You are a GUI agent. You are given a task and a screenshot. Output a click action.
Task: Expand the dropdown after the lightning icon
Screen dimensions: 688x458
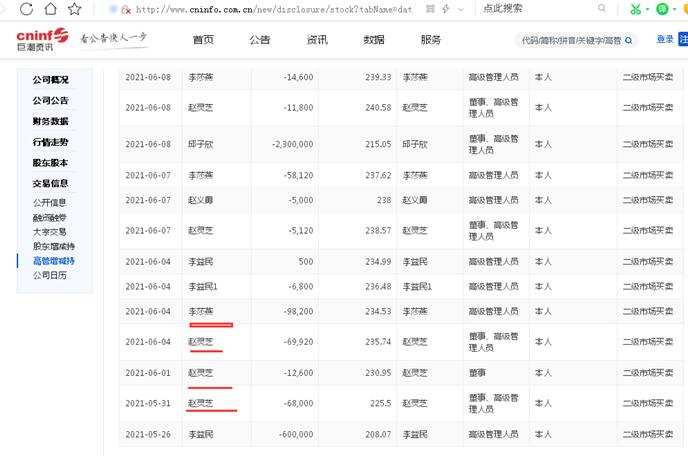click(x=461, y=9)
